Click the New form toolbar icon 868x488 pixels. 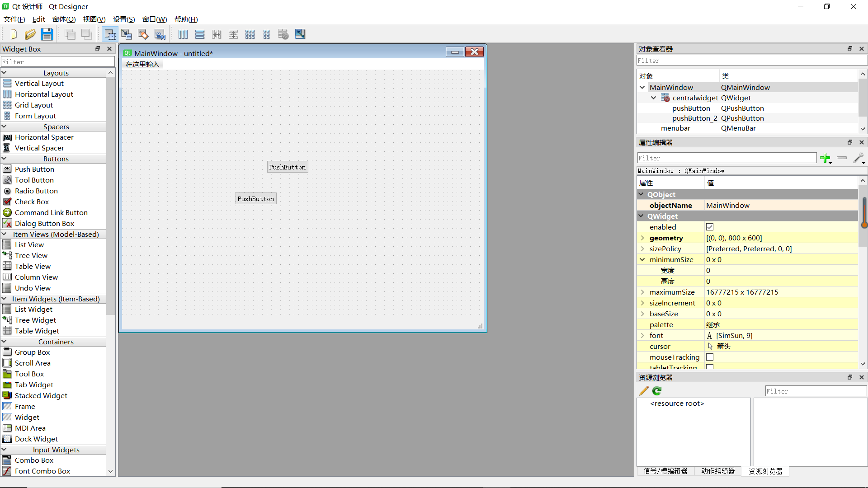(13, 34)
